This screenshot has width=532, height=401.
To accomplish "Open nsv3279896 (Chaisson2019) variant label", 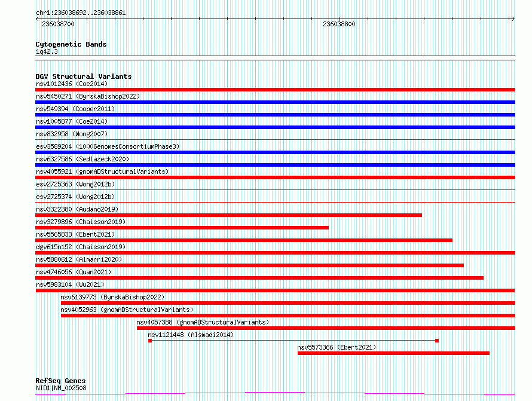I will (81, 222).
